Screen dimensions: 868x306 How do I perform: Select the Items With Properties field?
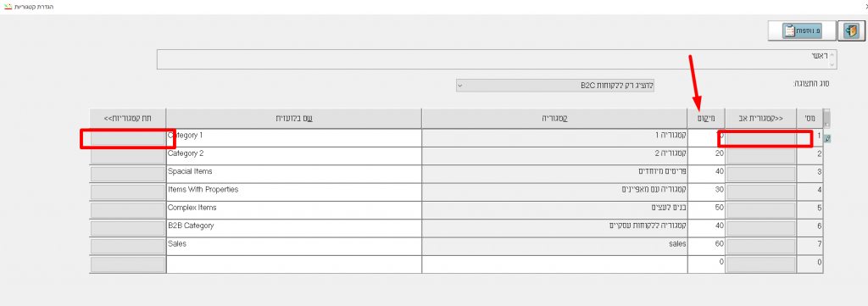coord(294,192)
